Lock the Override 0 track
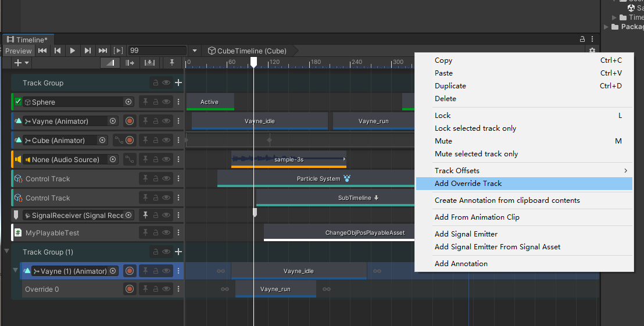 point(156,289)
